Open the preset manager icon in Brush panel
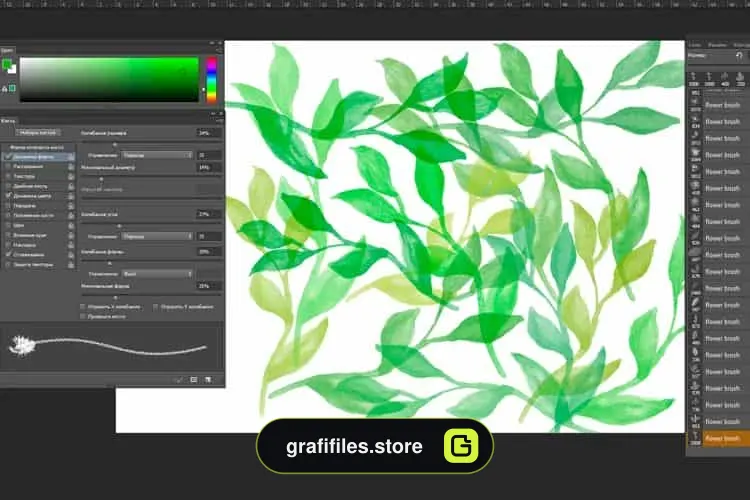Image resolution: width=750 pixels, height=500 pixels. coord(194,379)
